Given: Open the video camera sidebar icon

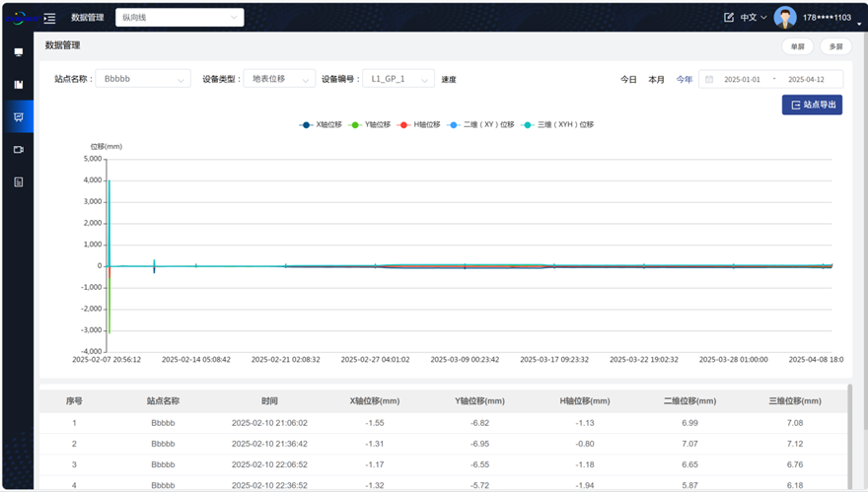Looking at the screenshot, I should [19, 150].
